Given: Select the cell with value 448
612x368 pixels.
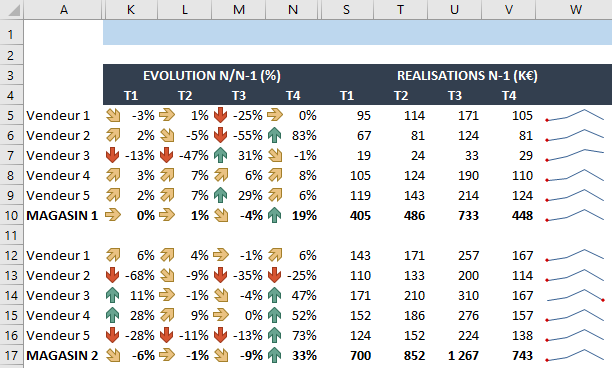Looking at the screenshot, I should [509, 215].
